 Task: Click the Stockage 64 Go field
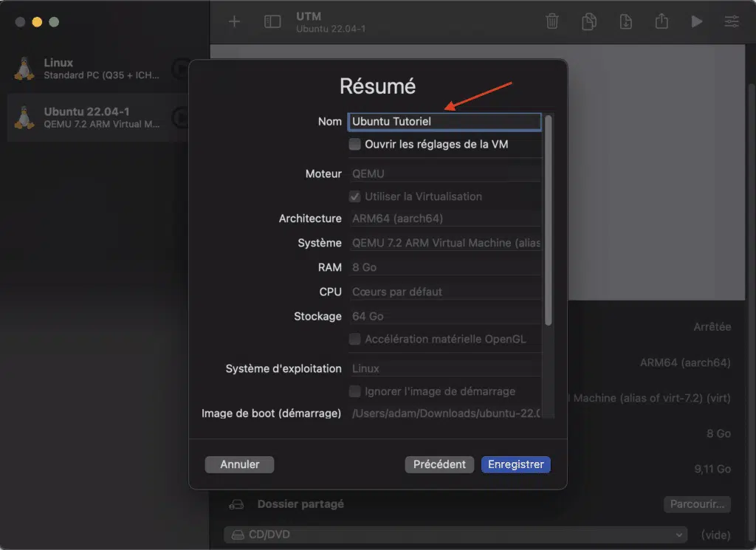point(444,316)
